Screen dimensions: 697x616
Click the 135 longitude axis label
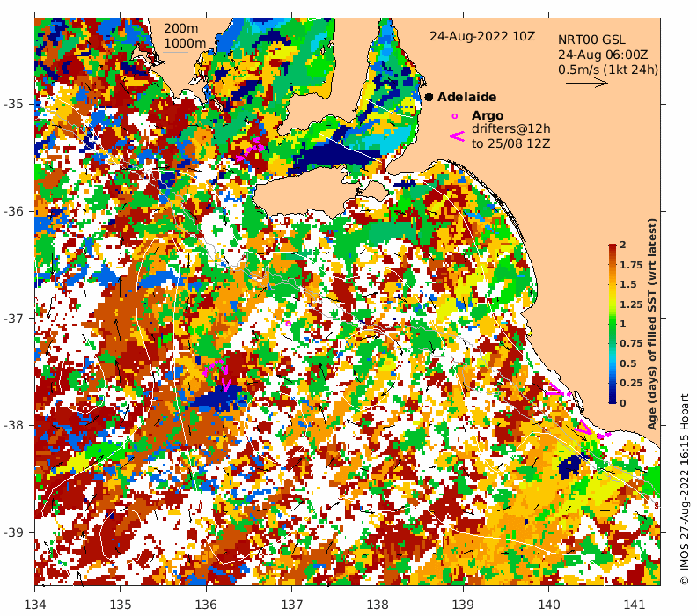(x=121, y=605)
